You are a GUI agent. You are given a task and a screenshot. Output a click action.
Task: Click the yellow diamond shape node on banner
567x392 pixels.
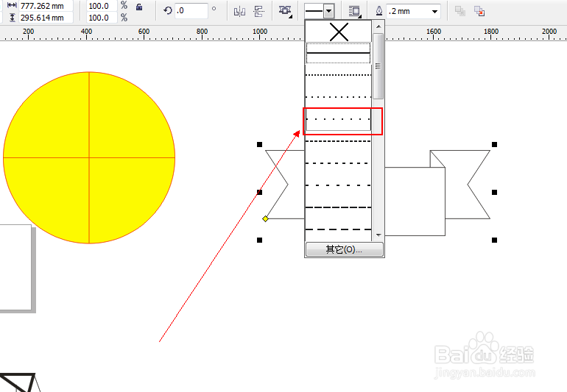coord(265,218)
